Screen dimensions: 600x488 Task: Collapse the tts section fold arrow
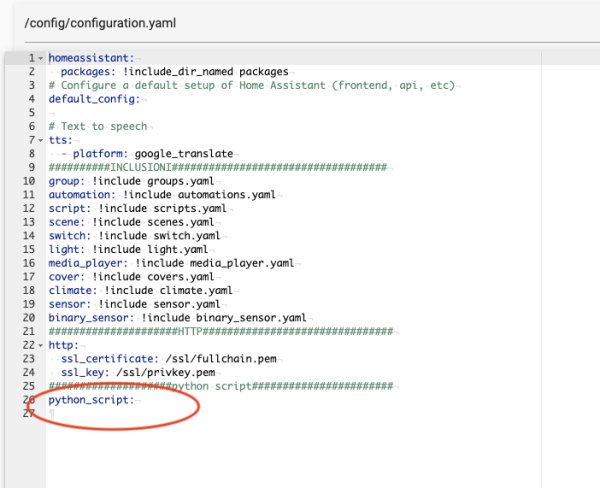pyautogui.click(x=41, y=141)
